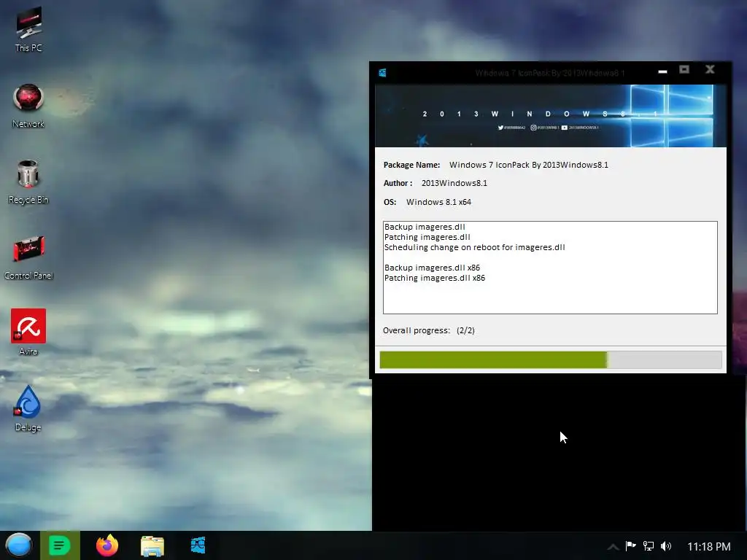
Task: Click the 'Patching imageres.dll x86' log line
Action: pyautogui.click(x=435, y=278)
